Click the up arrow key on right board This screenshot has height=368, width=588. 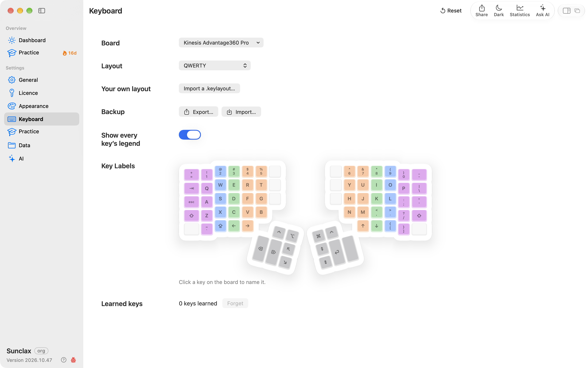click(x=363, y=226)
